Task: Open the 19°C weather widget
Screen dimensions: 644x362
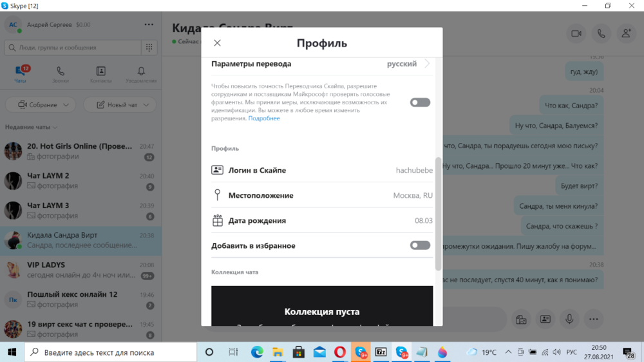Action: 482,352
